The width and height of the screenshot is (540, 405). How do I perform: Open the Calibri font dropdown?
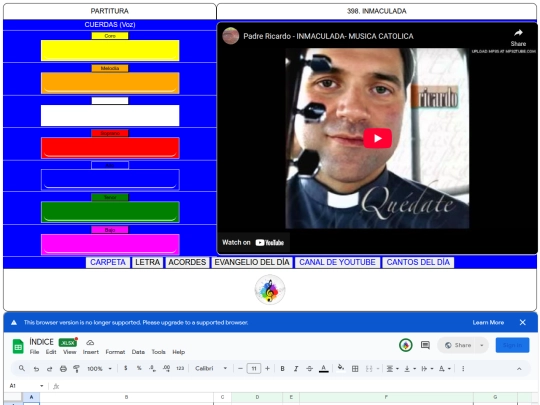point(211,368)
